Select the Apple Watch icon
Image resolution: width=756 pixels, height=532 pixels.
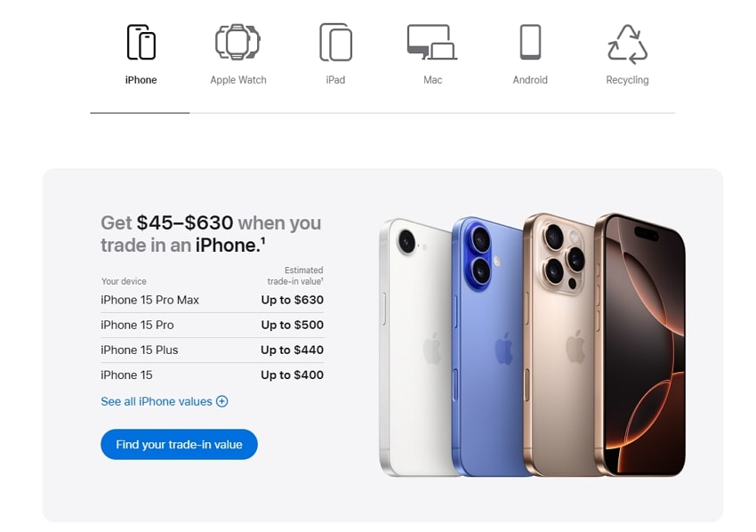237,42
